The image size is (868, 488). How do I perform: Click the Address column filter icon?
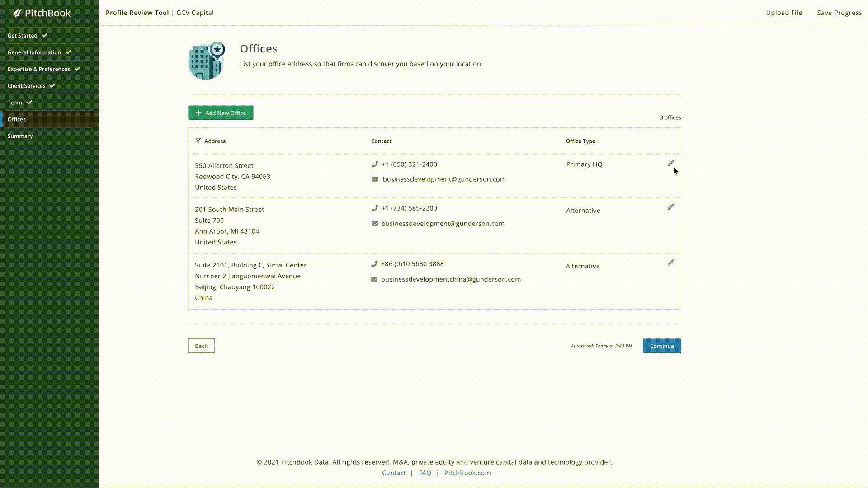pos(198,141)
